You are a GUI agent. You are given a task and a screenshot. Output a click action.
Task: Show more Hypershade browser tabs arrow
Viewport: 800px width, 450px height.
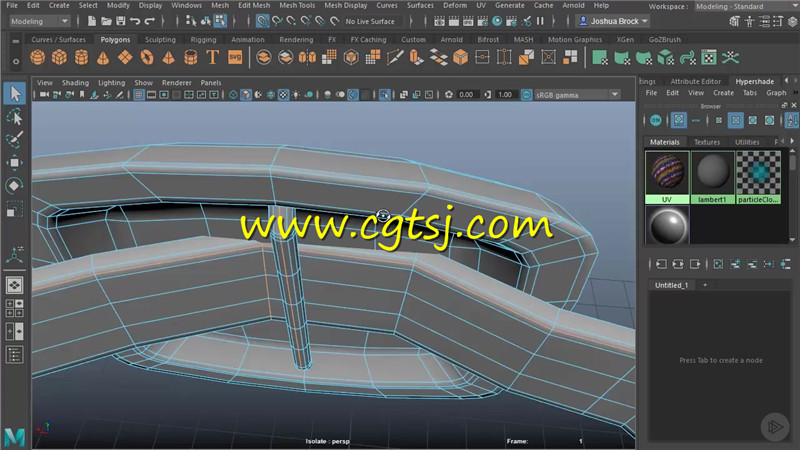pos(792,141)
